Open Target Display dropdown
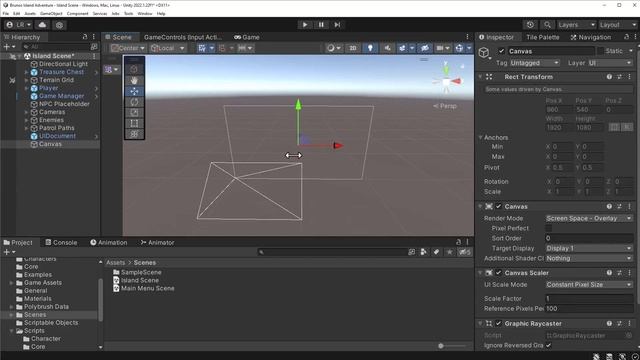 point(589,248)
